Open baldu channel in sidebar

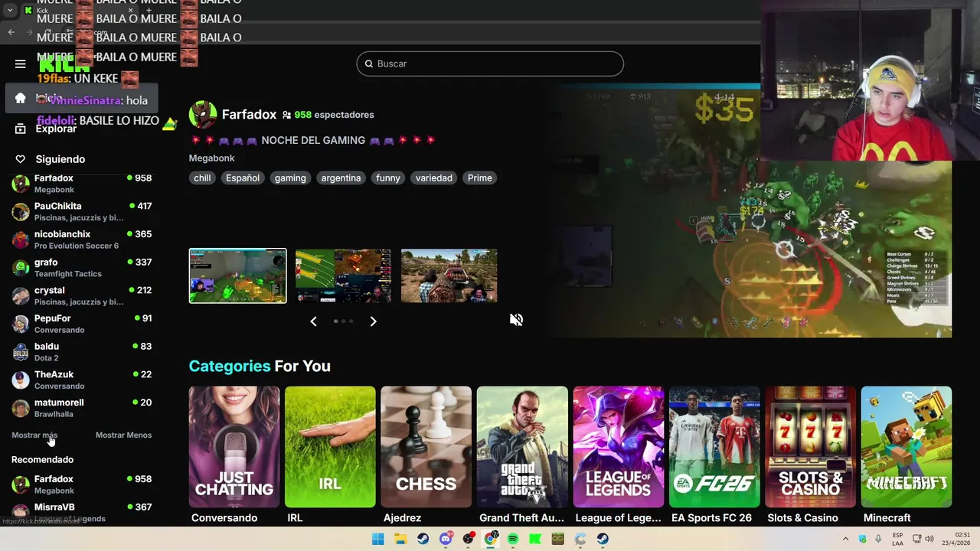(82, 352)
